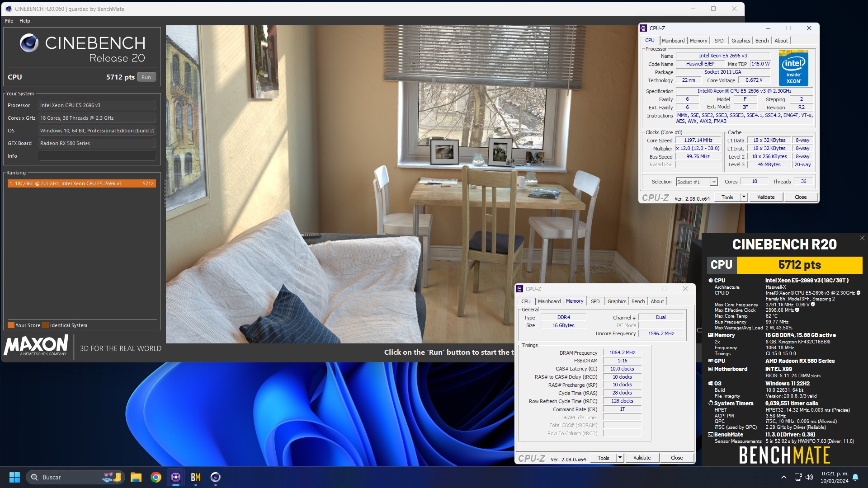The height and width of the screenshot is (488, 868).
Task: Click the CPU section icon in BenchMate
Action: (x=711, y=281)
